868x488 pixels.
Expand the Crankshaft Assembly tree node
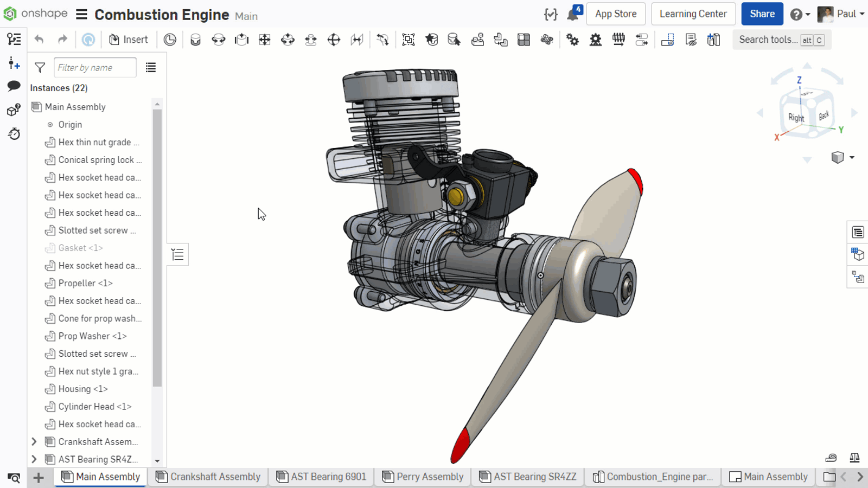click(x=34, y=442)
